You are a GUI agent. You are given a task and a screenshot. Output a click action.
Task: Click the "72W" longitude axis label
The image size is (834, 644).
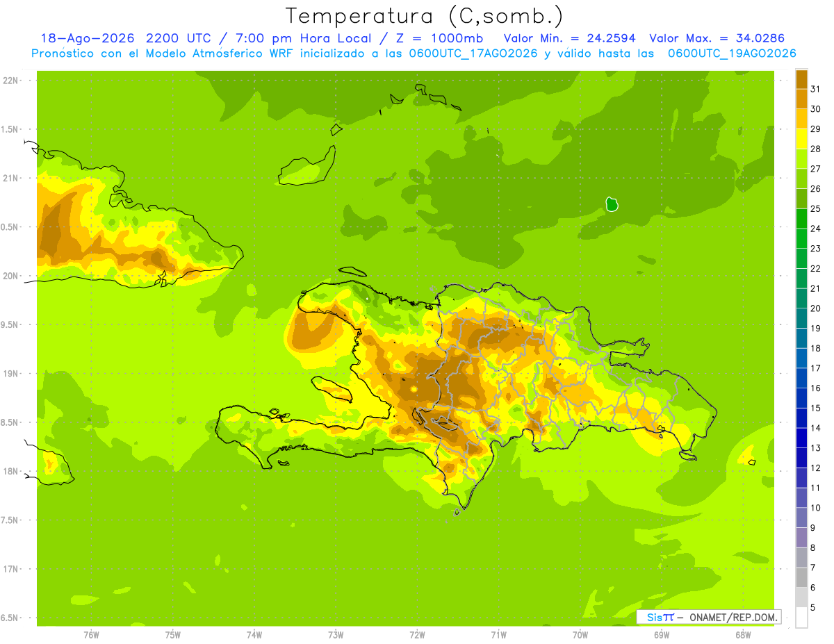417,635
